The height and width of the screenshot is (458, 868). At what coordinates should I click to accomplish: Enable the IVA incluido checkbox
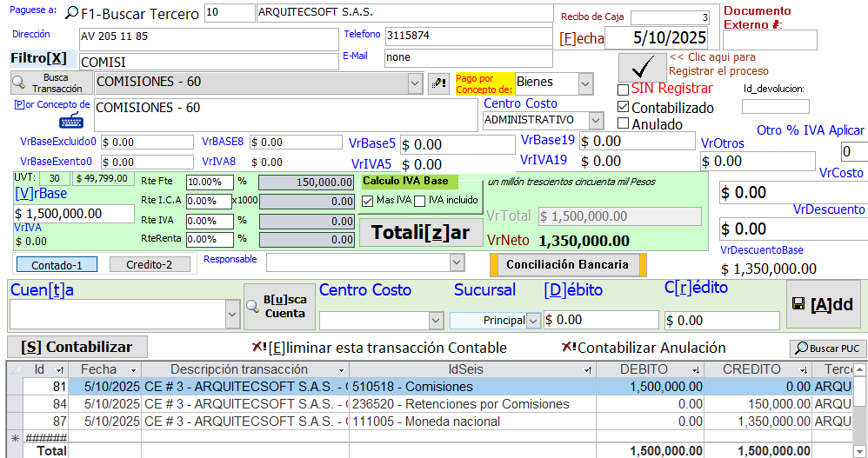pos(420,201)
